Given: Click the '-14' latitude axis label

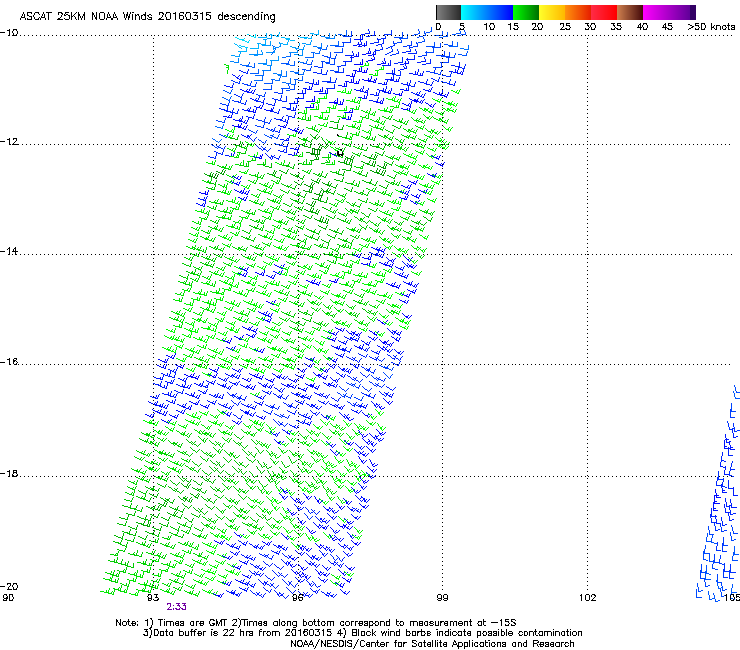Looking at the screenshot, I should pyautogui.click(x=9, y=251).
